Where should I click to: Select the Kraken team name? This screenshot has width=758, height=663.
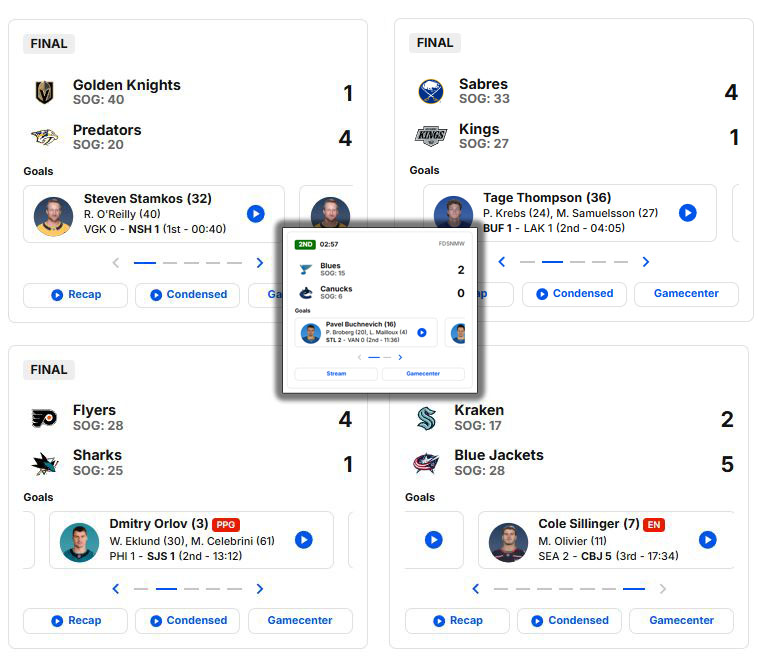(x=479, y=411)
